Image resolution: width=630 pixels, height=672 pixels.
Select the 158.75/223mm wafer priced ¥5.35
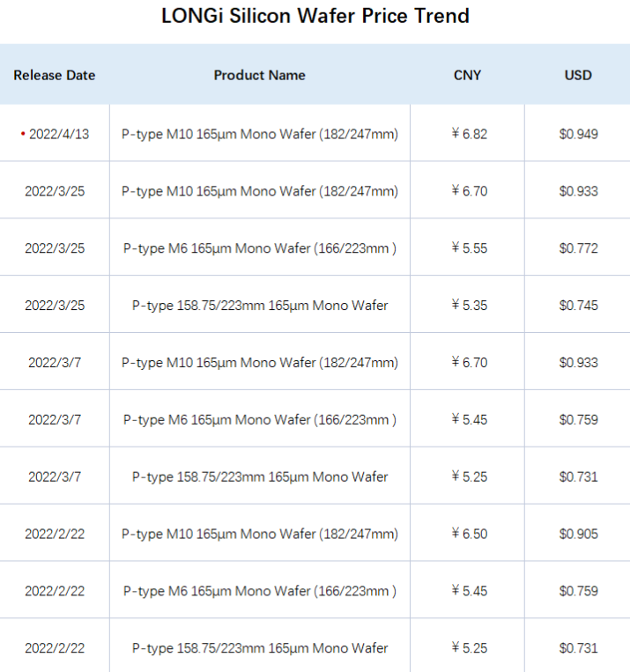click(x=259, y=306)
